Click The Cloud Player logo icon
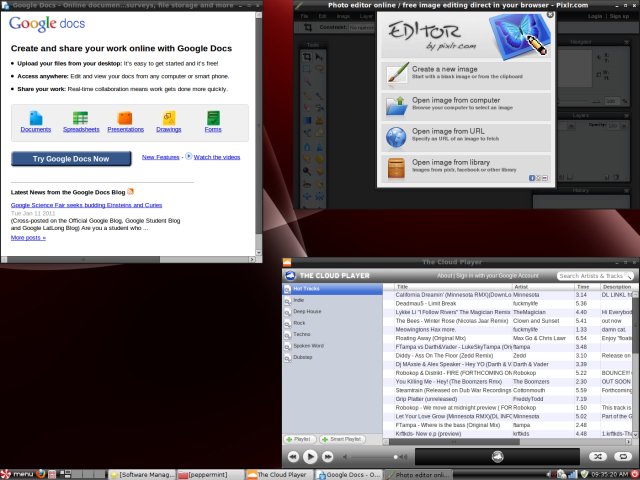This screenshot has width=640, height=480. pos(290,276)
